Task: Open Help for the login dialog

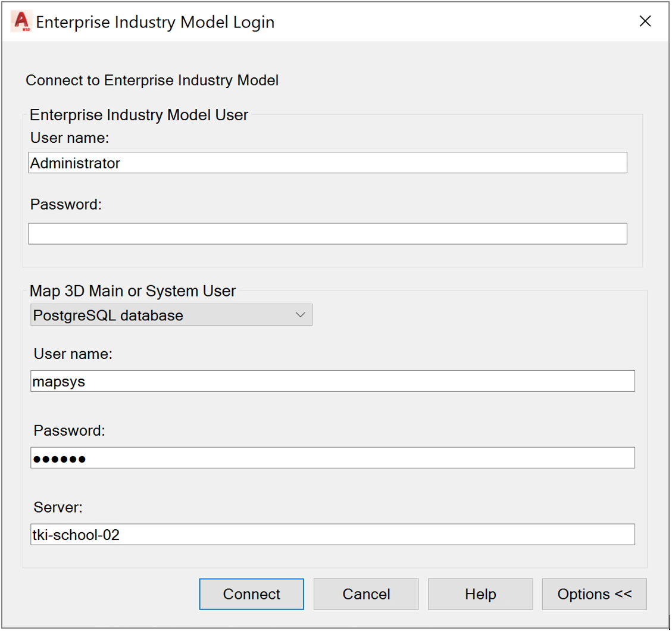Action: (x=480, y=594)
